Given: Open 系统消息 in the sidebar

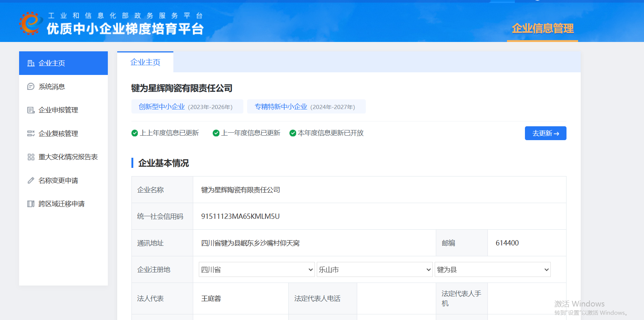Looking at the screenshot, I should click(x=63, y=87).
